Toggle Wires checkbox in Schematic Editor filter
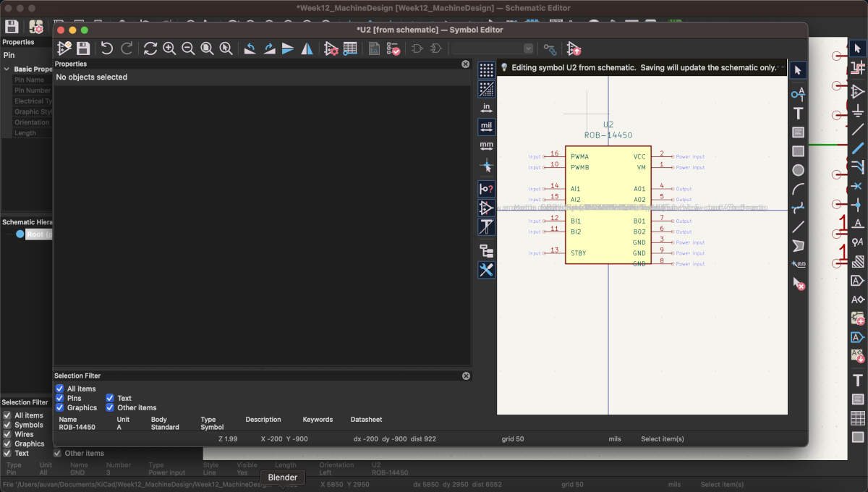The width and height of the screenshot is (868, 492). pyautogui.click(x=7, y=434)
